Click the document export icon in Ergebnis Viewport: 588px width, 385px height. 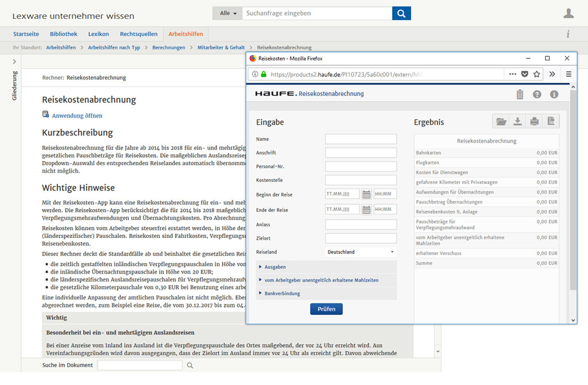click(x=551, y=121)
